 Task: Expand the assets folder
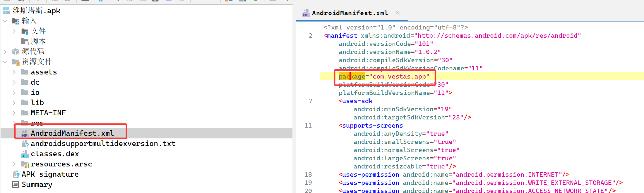click(14, 72)
